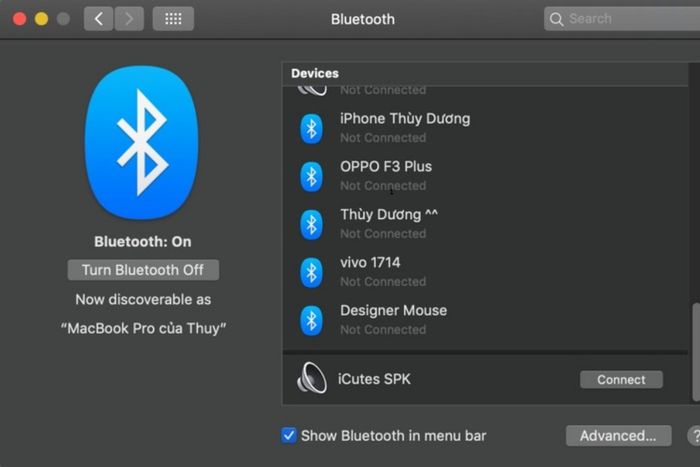Select Designer Mouse device name
The image size is (700, 467).
tap(393, 310)
